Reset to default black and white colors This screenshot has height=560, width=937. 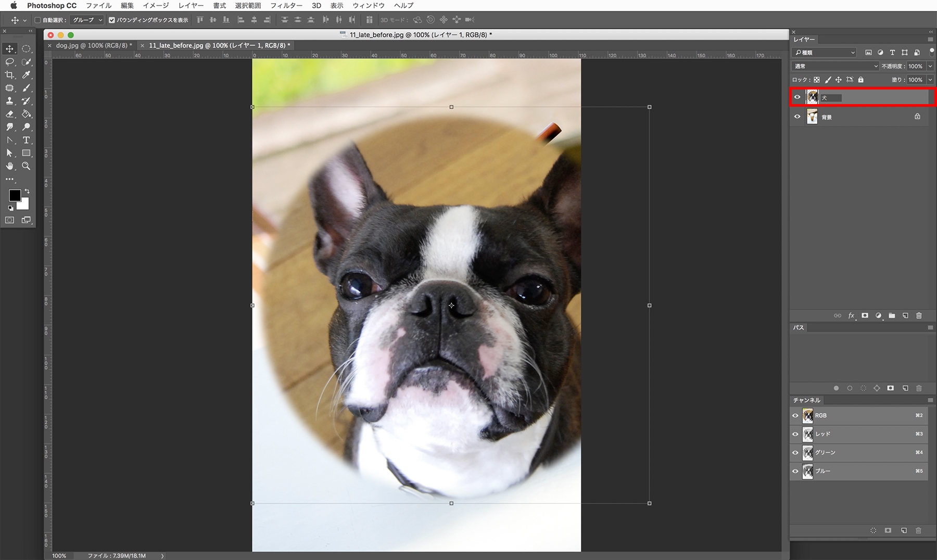pos(10,208)
